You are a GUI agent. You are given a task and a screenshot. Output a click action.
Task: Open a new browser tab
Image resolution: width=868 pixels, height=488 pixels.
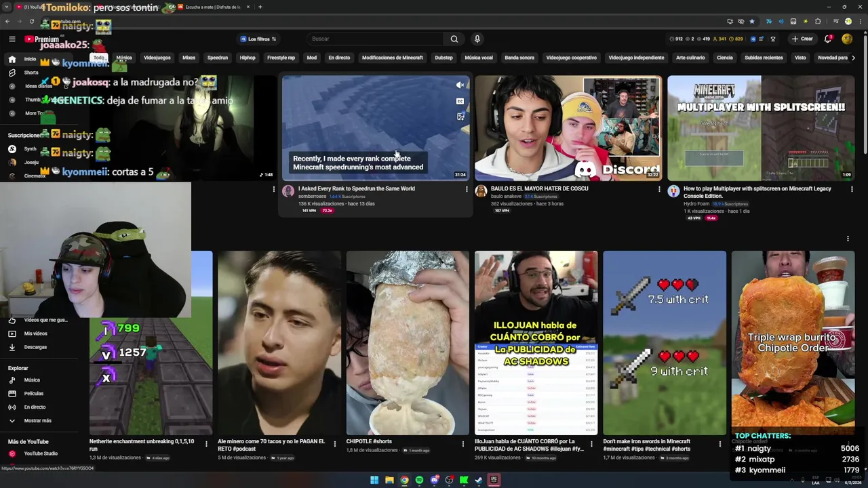coord(260,7)
